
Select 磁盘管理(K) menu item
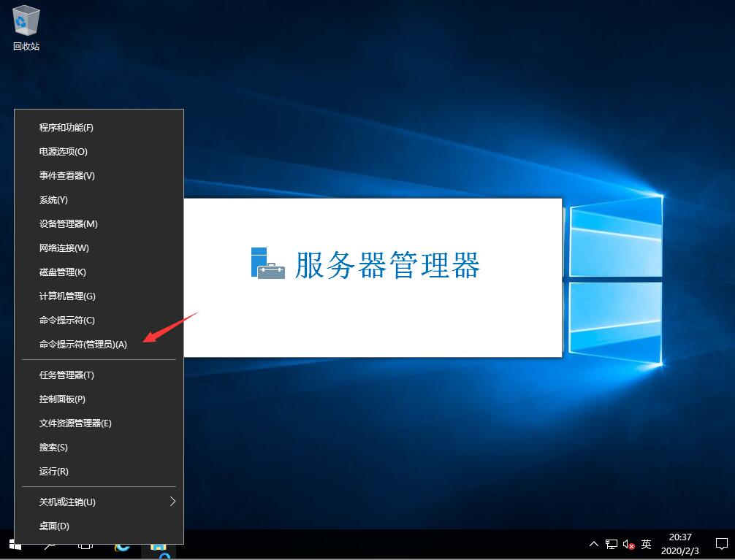(x=63, y=272)
